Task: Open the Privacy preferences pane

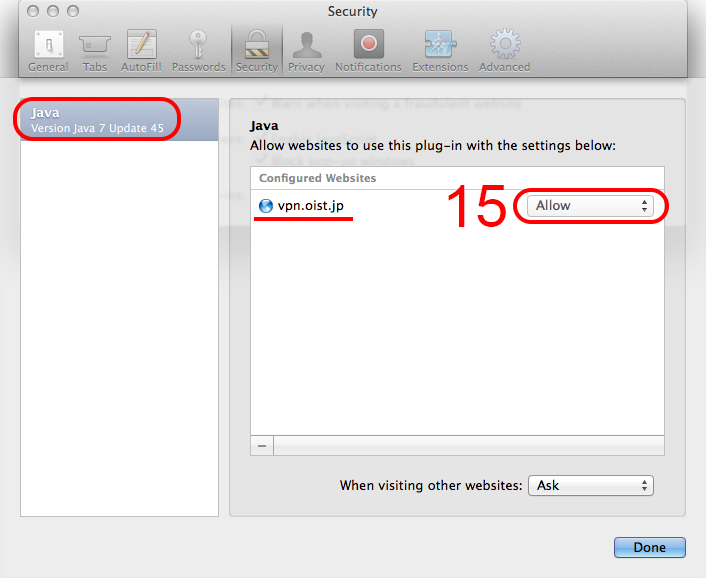Action: (306, 50)
